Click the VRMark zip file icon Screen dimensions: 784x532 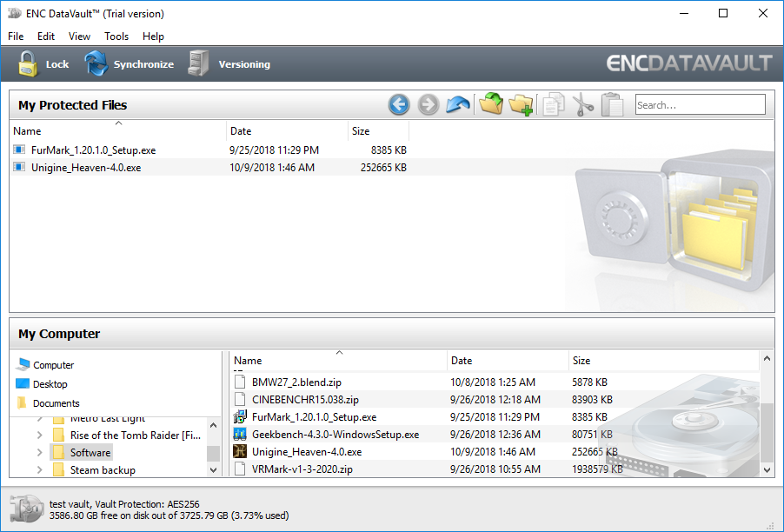[x=240, y=469]
